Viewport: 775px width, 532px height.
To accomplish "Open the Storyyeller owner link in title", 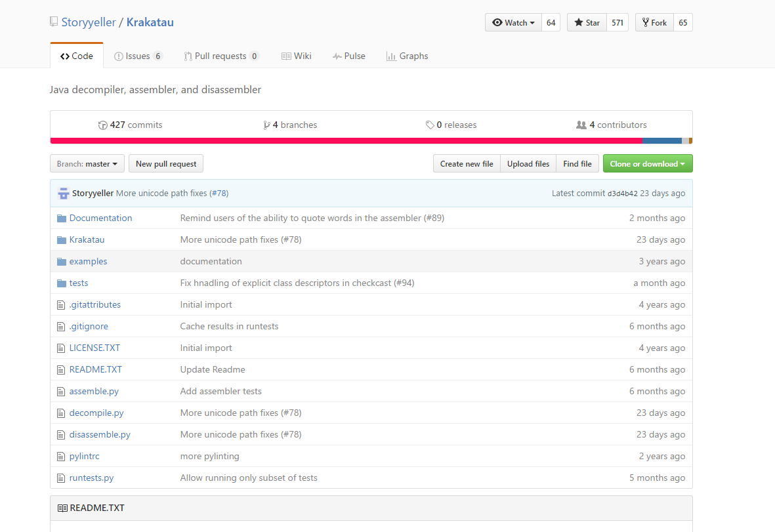I will coord(89,22).
